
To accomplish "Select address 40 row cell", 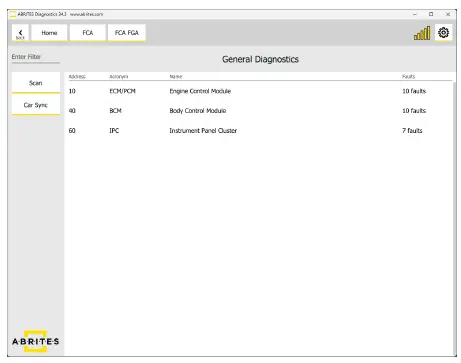I will click(x=72, y=111).
